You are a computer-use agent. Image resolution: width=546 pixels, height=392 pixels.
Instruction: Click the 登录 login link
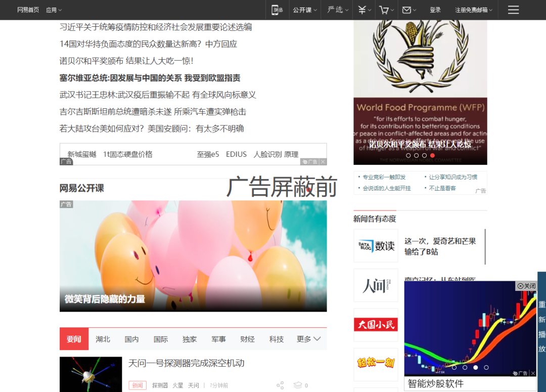435,10
